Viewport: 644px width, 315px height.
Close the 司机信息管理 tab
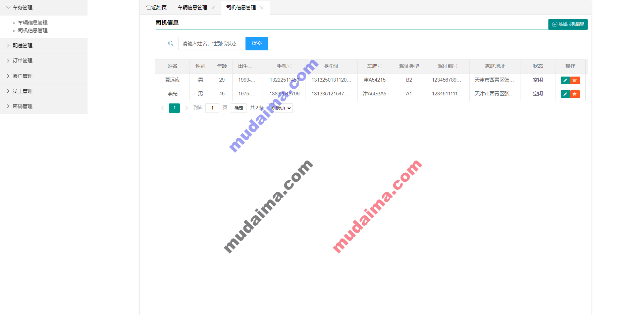(262, 8)
